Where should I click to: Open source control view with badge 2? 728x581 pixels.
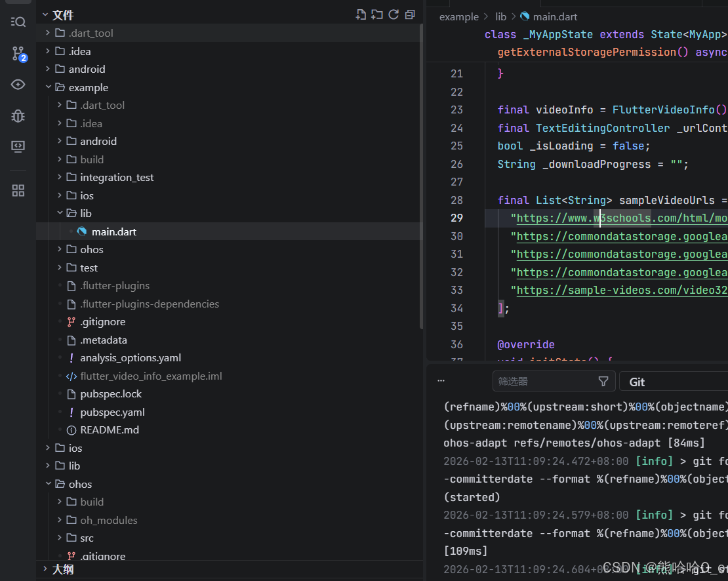(18, 53)
